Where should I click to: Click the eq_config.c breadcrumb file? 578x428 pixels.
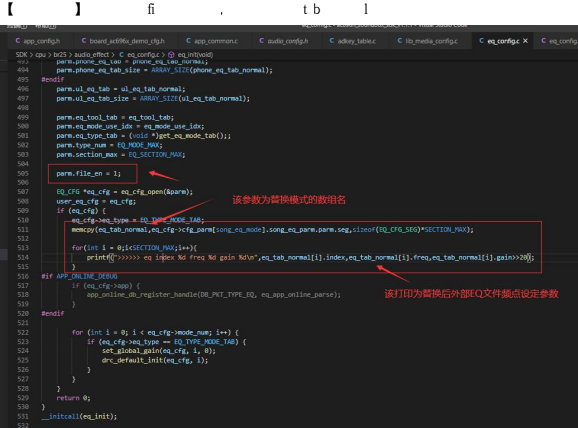coord(143,55)
